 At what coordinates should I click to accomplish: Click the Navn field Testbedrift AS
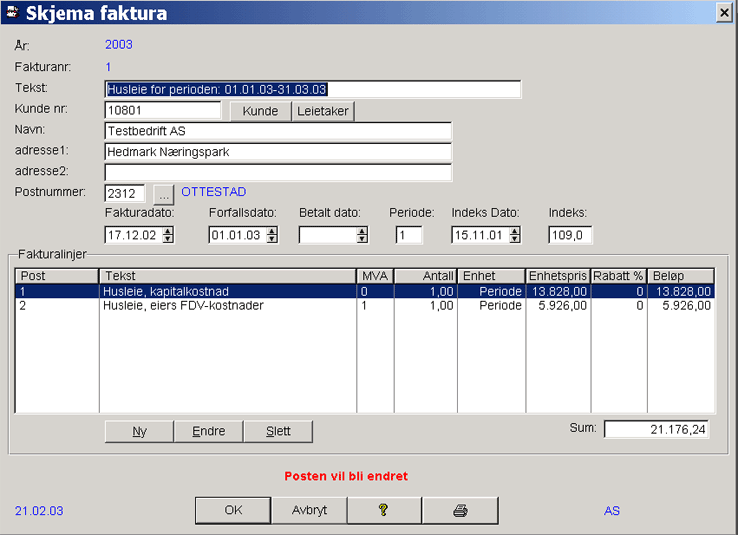tap(278, 131)
